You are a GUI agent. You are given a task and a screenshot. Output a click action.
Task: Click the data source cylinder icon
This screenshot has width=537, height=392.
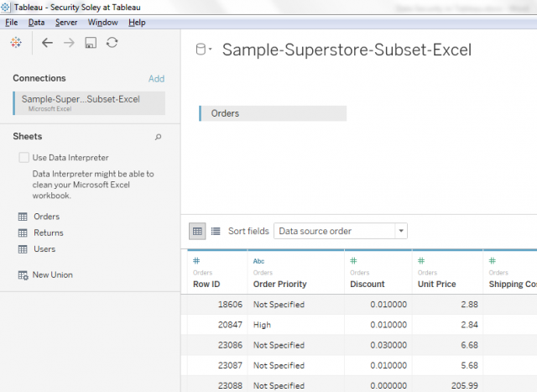pos(201,50)
